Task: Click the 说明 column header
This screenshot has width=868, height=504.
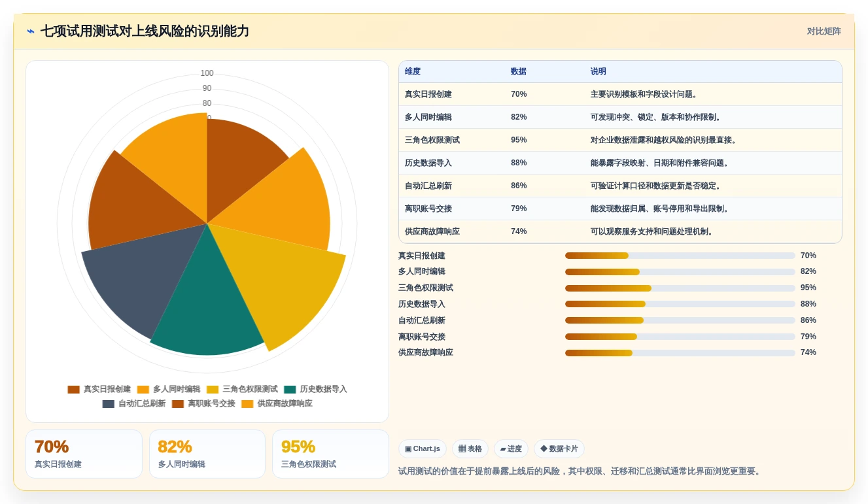Action: [x=599, y=71]
